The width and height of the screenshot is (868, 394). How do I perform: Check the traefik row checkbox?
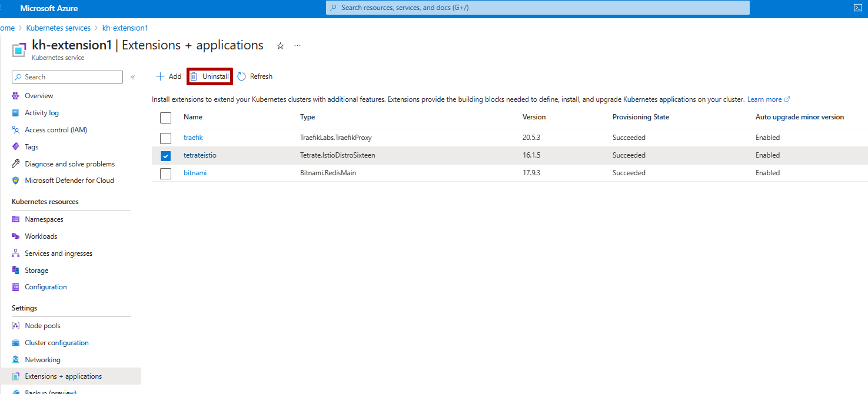click(166, 138)
